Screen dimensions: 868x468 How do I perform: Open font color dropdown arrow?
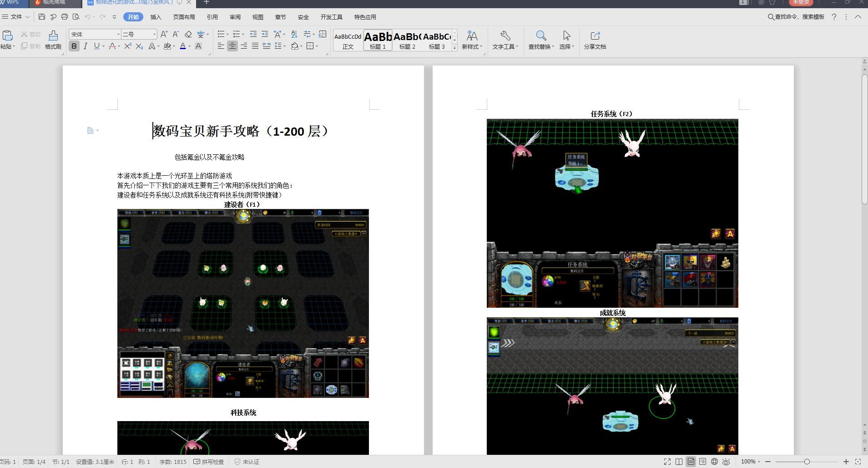189,46
